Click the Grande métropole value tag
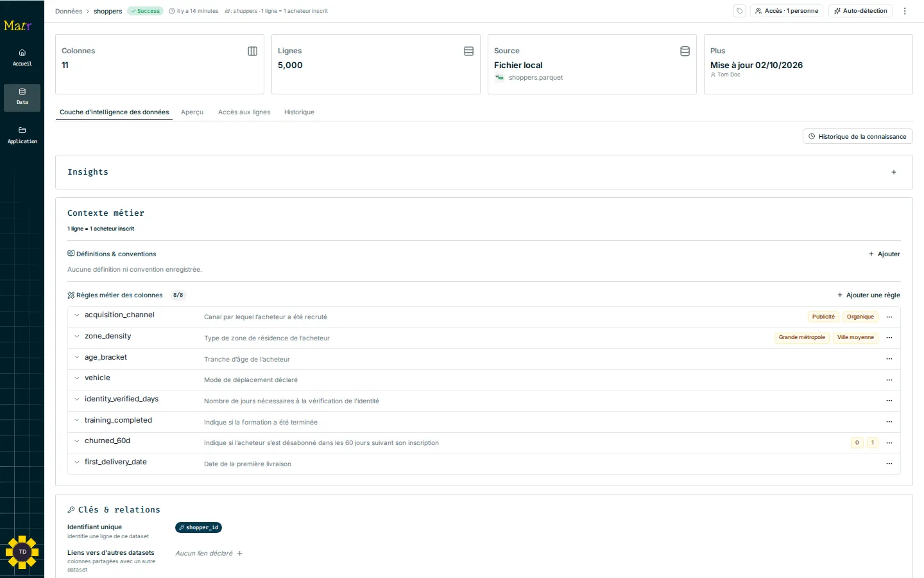 tap(802, 338)
